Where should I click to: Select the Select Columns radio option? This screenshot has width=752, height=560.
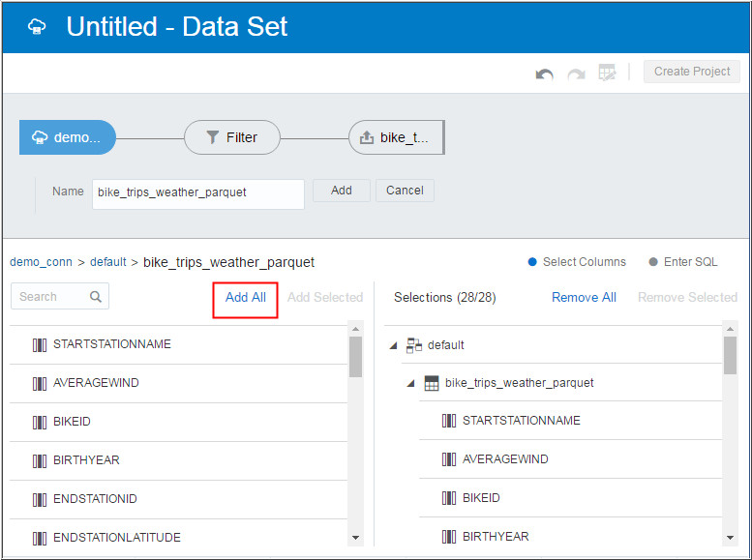(x=532, y=262)
